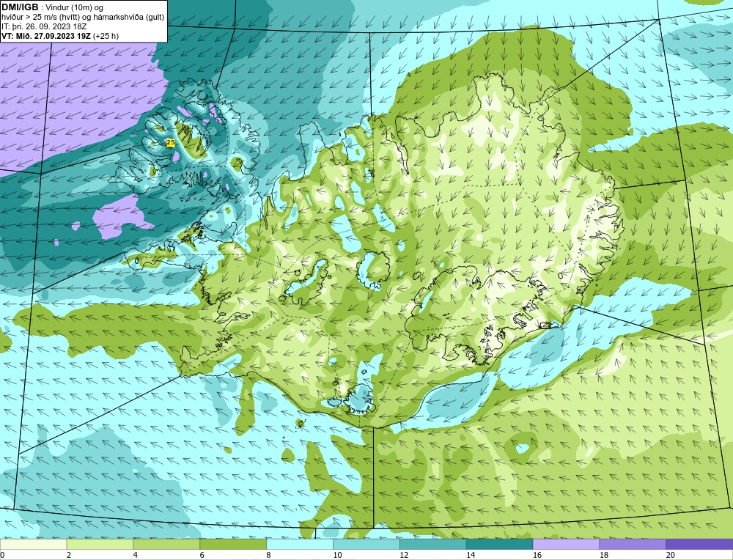Screen dimensions: 733x560
Task: Click the 8-10 m/s pale cyan swatch
Action: (x=300, y=544)
